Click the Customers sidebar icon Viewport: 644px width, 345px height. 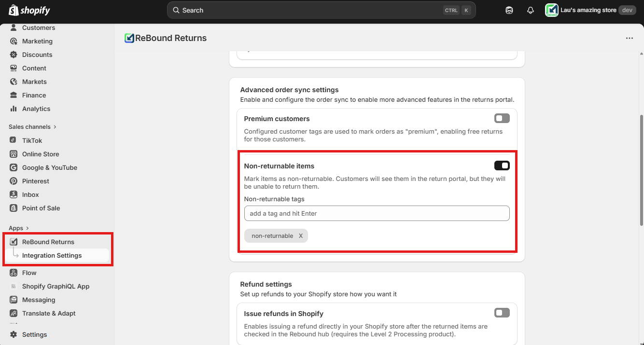pos(14,28)
